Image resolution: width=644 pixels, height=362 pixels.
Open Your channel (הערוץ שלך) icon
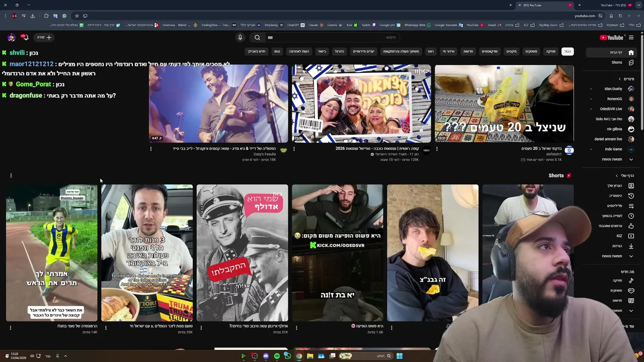631,186
